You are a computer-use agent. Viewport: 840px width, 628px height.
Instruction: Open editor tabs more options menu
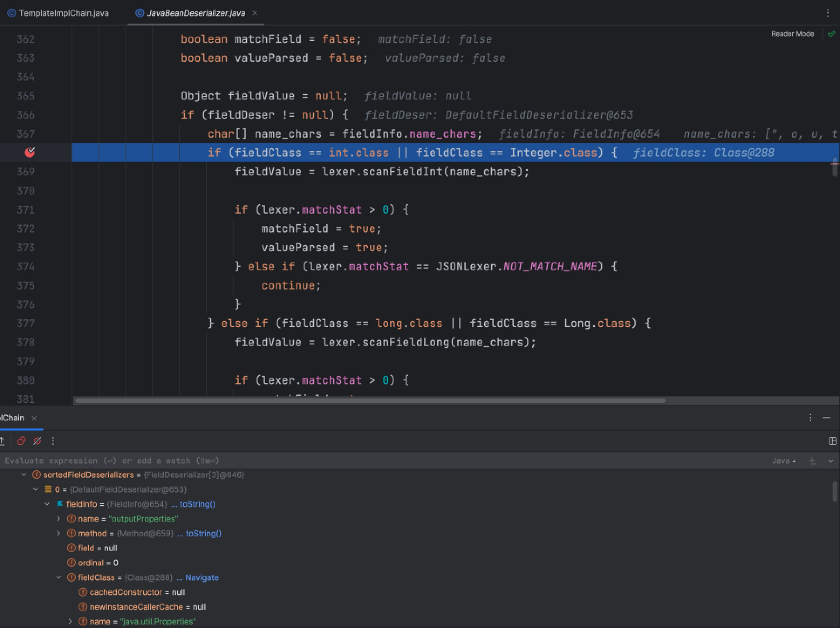(x=828, y=13)
